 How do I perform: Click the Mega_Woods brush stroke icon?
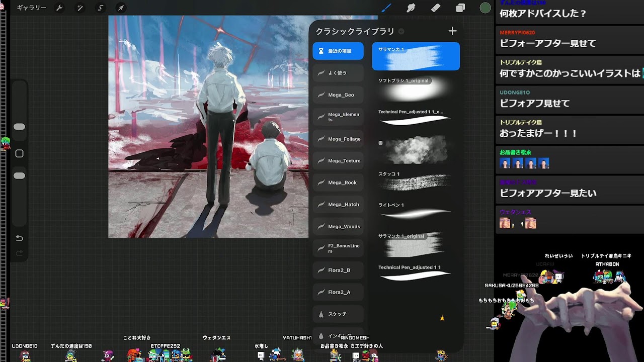coord(321,226)
